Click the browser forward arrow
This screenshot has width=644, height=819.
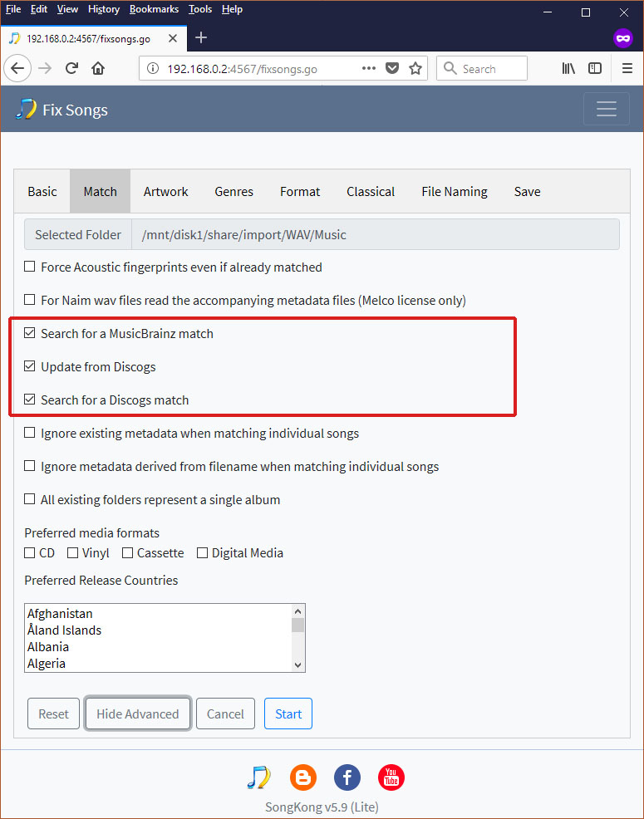45,68
